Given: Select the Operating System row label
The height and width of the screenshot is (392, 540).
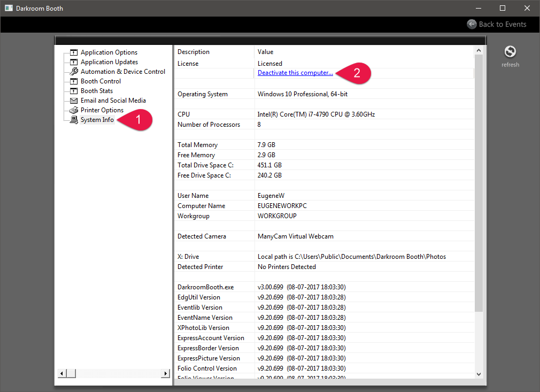Looking at the screenshot, I should pos(203,94).
